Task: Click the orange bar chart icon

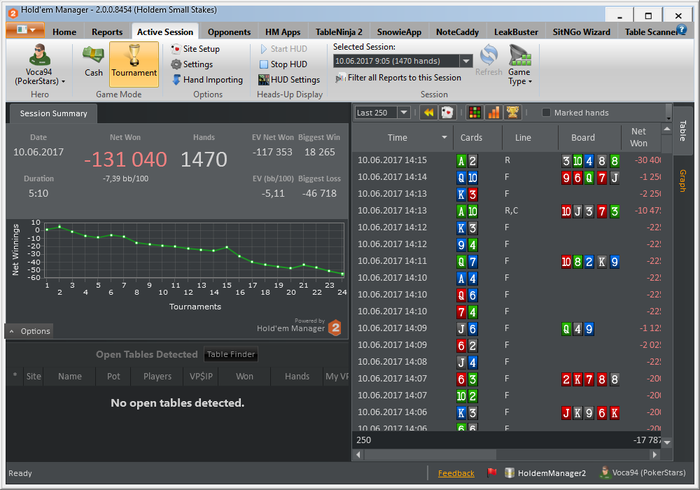Action: (x=494, y=112)
